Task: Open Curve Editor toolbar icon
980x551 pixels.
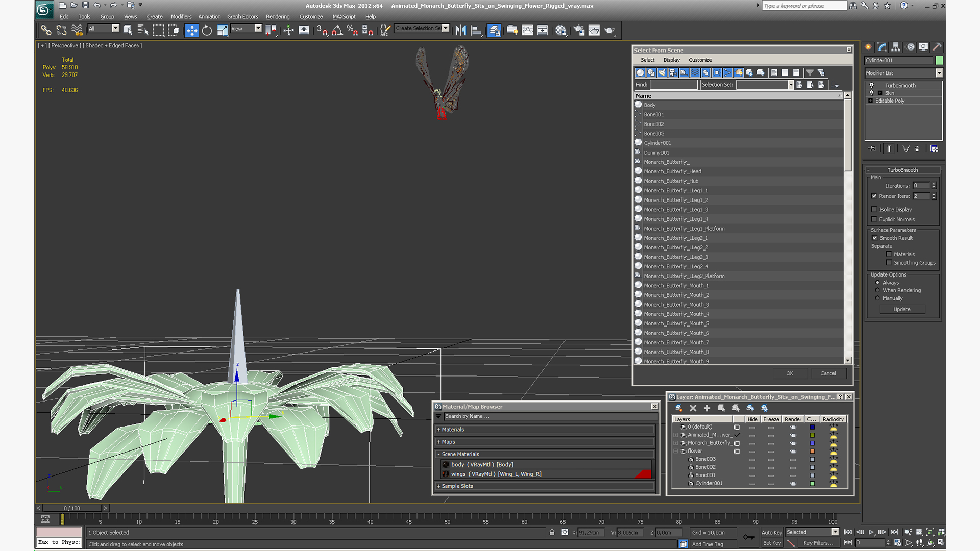Action: [527, 31]
